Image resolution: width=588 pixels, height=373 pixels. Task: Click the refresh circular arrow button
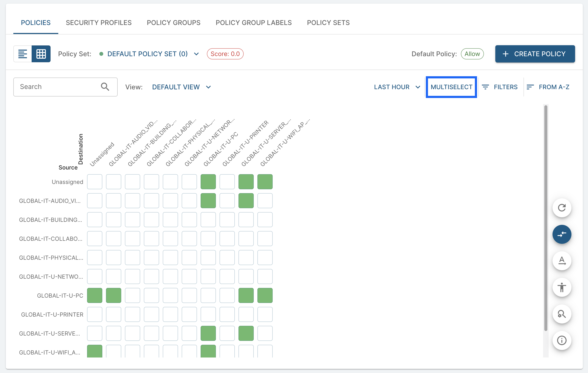(x=562, y=208)
